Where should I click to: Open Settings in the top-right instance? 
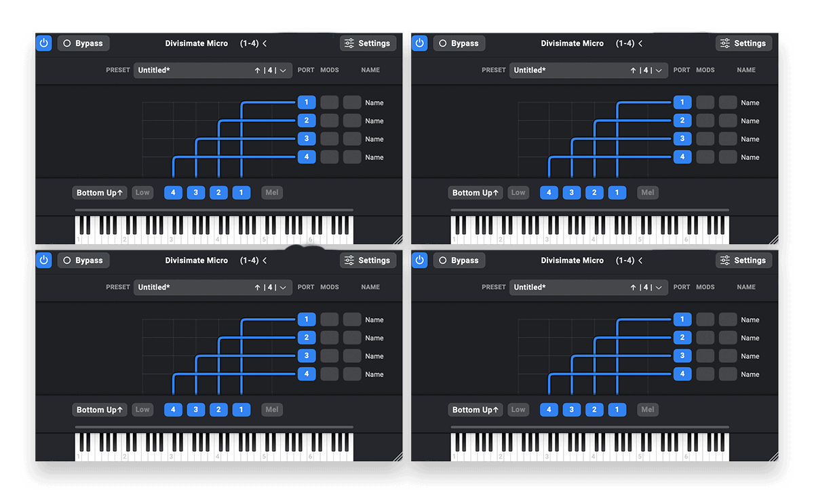click(x=743, y=43)
